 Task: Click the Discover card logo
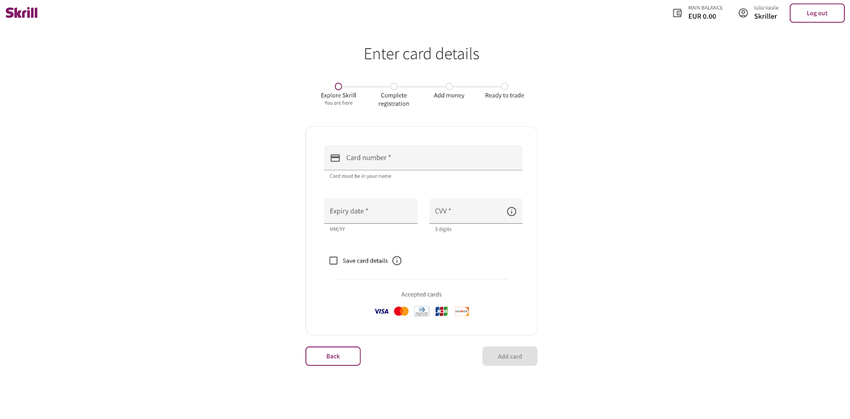coord(462,311)
